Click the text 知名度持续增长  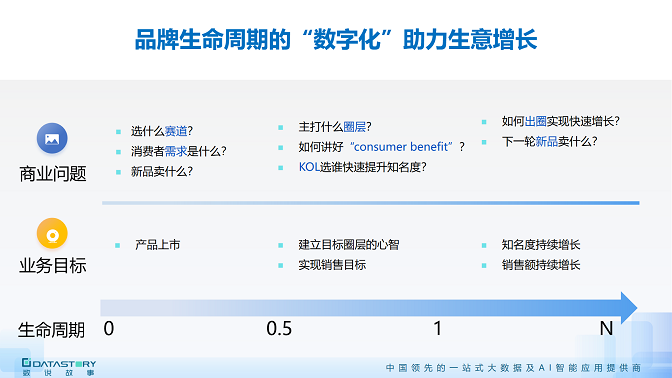[541, 245]
